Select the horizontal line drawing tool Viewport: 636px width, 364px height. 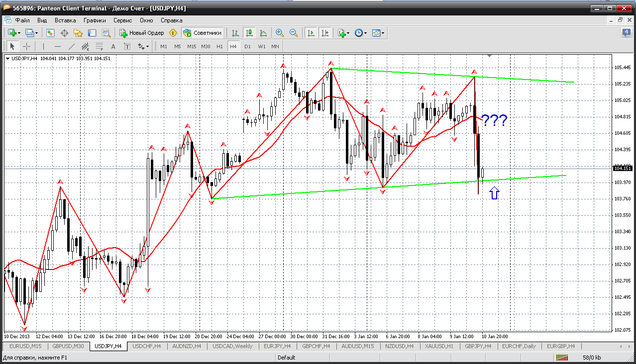click(x=57, y=46)
